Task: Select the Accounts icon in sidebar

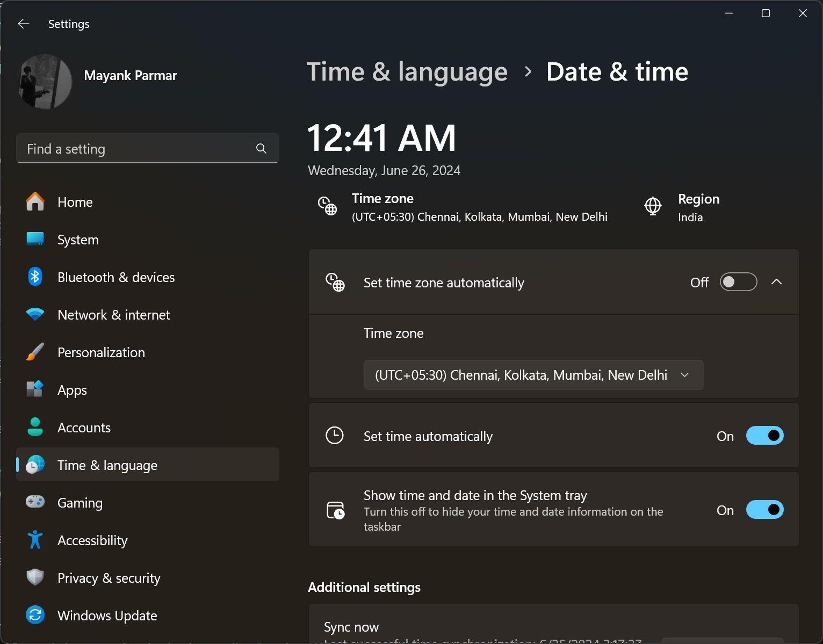Action: tap(35, 428)
